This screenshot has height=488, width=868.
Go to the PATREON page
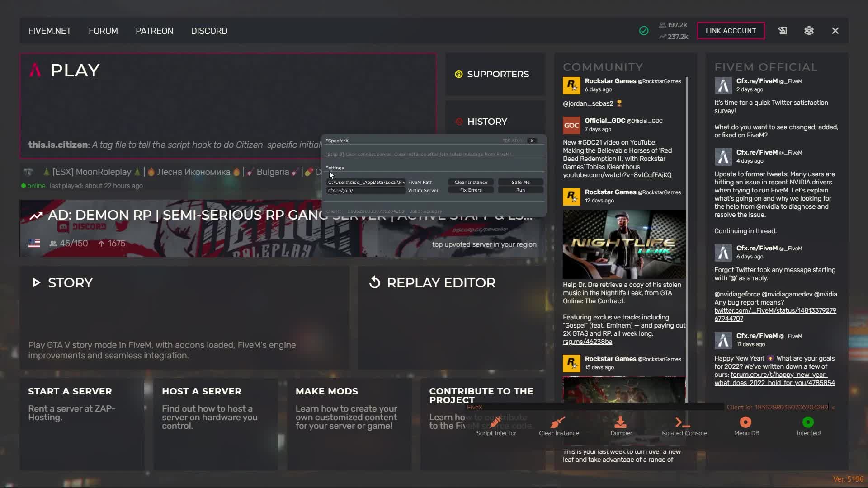[154, 31]
